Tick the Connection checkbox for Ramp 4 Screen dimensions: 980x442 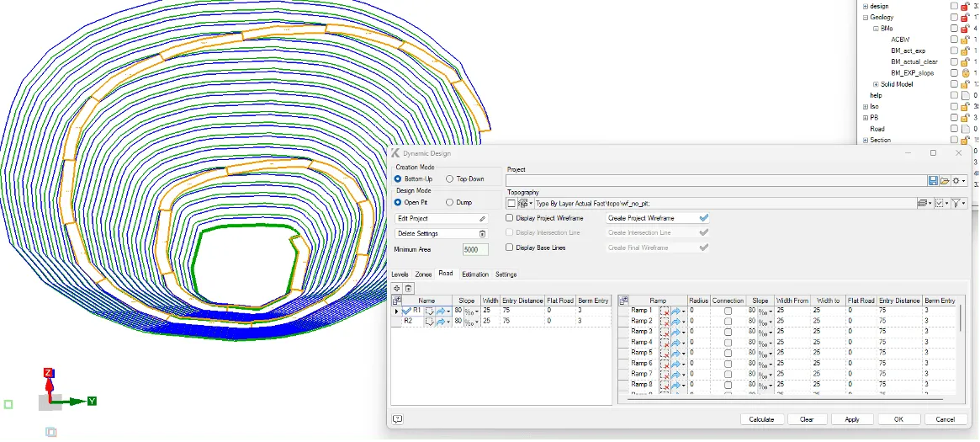point(728,343)
